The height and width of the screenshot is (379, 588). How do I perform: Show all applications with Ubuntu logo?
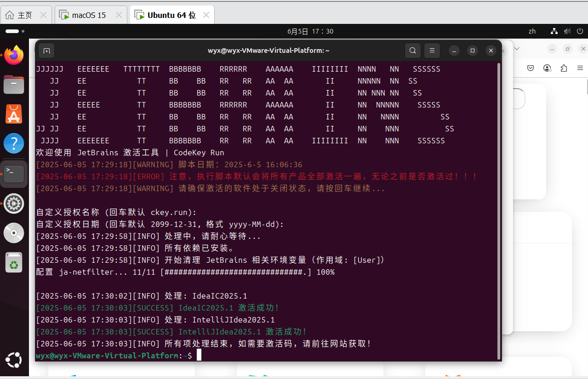tap(14, 360)
